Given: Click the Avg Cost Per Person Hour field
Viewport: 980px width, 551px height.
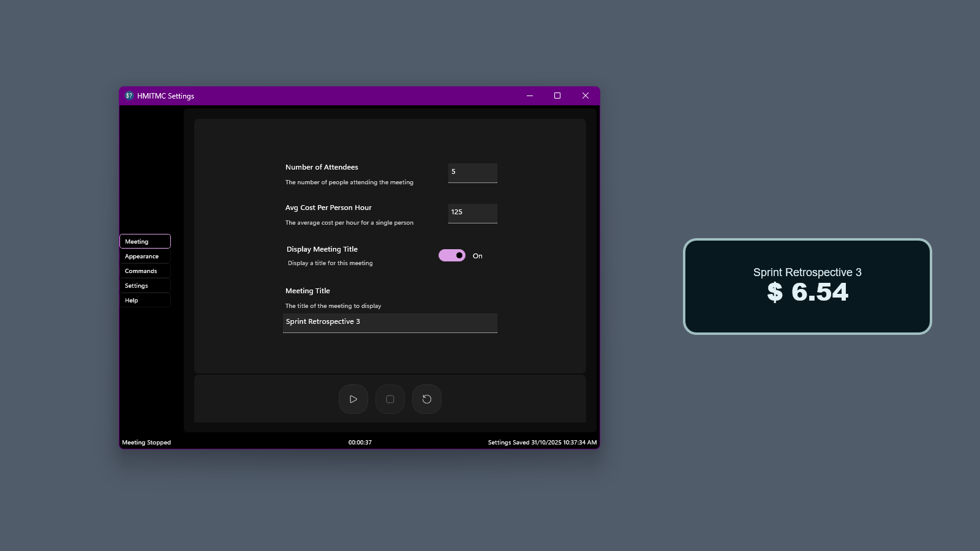Looking at the screenshot, I should coord(472,213).
